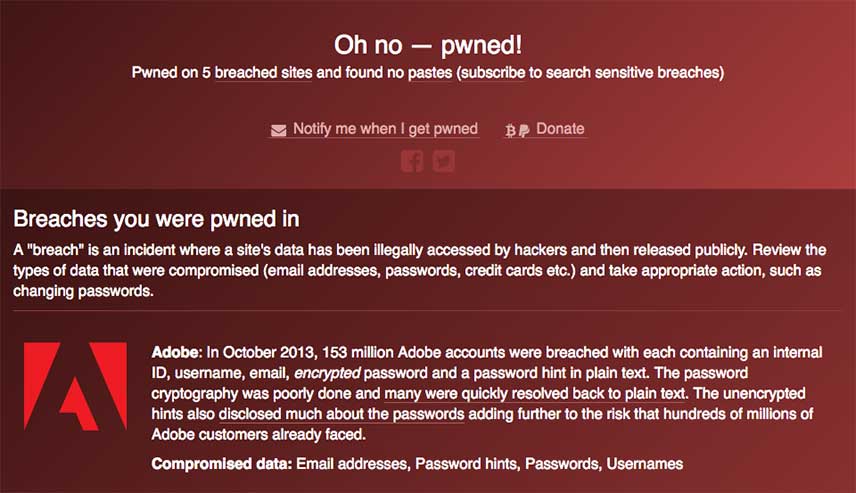Open the "breached sites" link

pyautogui.click(x=263, y=73)
